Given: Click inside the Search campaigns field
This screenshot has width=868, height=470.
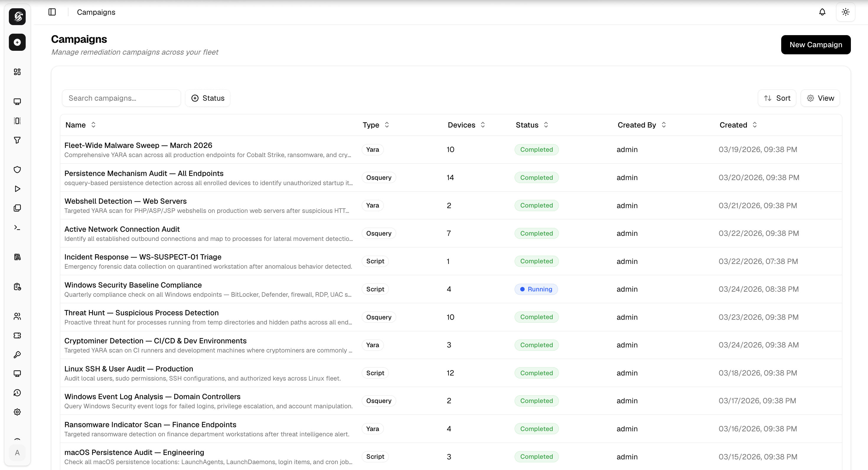Looking at the screenshot, I should point(121,98).
